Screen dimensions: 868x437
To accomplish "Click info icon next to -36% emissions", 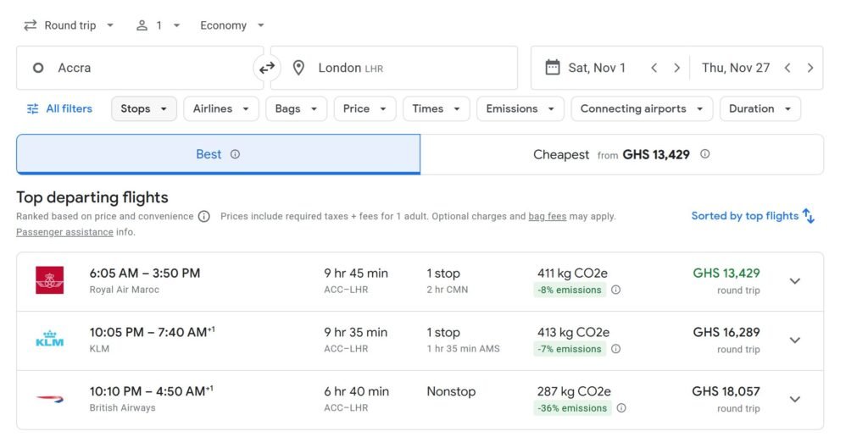I will [x=621, y=408].
